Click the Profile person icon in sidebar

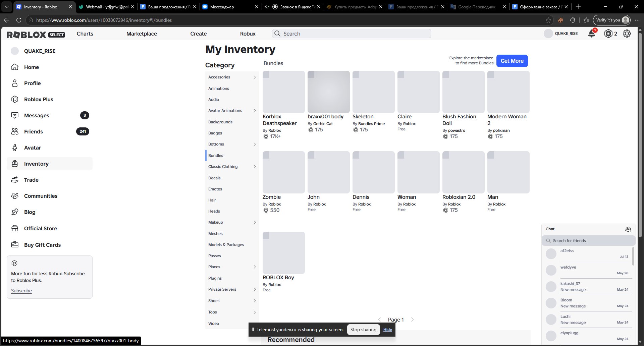pyautogui.click(x=15, y=83)
